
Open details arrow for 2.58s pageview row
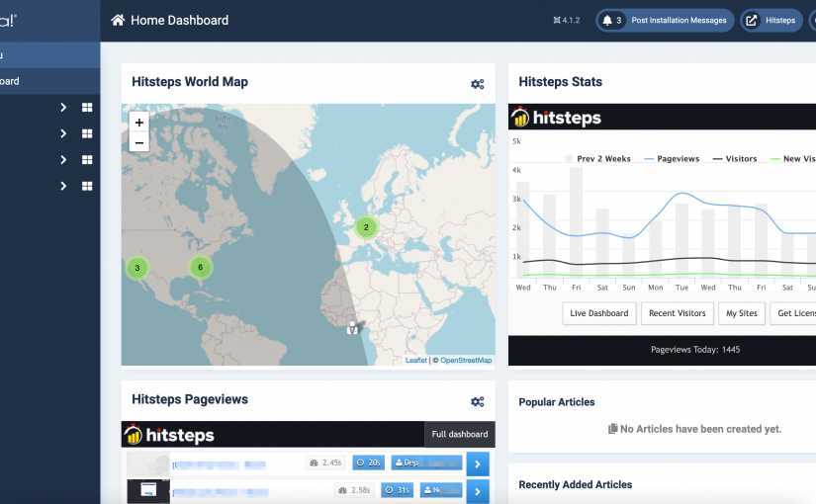pos(478,491)
